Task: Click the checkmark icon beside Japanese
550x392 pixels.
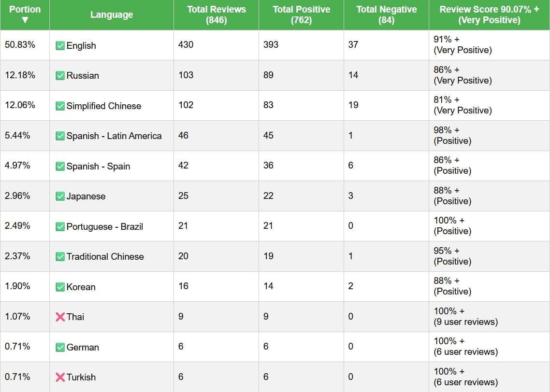Action: click(60, 196)
